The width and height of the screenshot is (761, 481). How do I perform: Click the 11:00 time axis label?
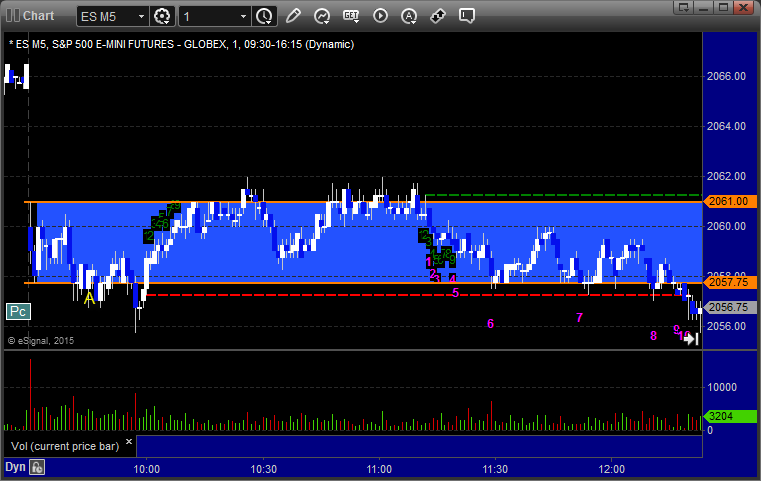pos(379,469)
